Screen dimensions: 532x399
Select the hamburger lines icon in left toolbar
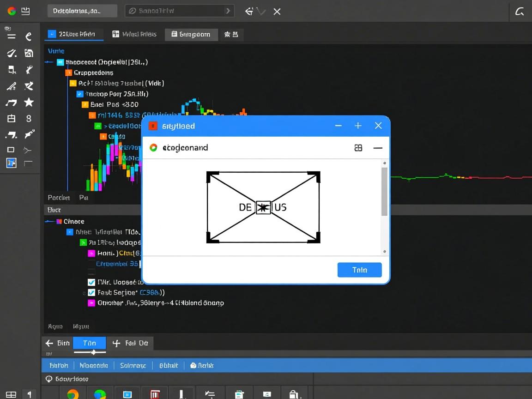coord(12,37)
